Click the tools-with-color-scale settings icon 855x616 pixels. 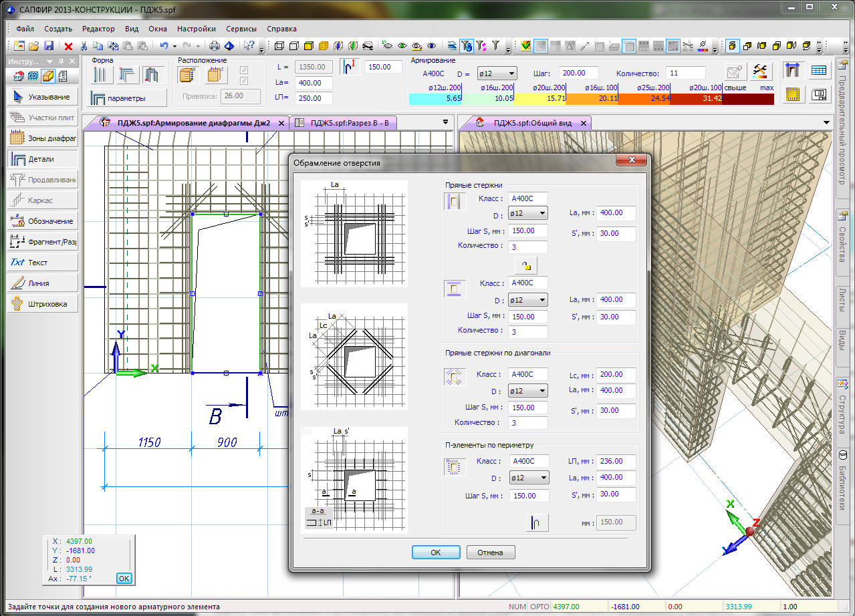click(759, 71)
